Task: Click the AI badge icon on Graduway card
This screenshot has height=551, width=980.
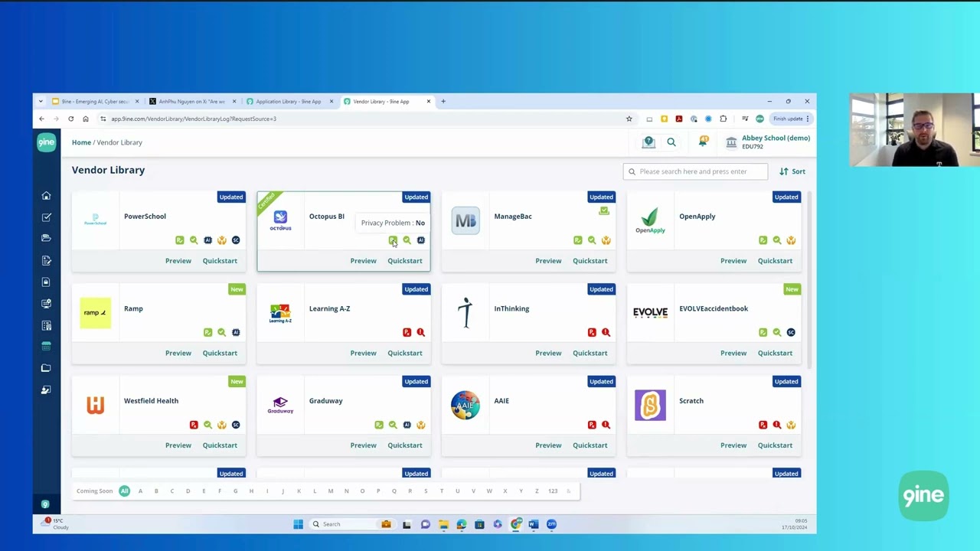Action: [x=407, y=425]
